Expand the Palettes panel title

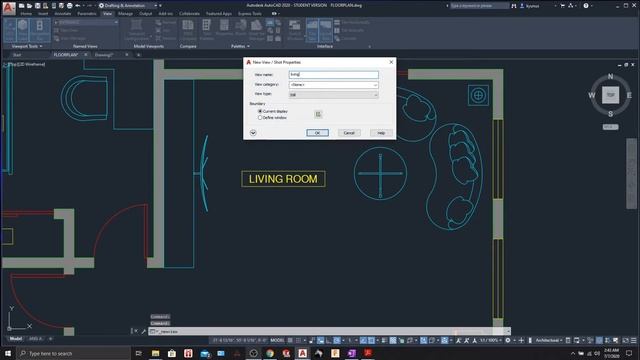(240, 46)
